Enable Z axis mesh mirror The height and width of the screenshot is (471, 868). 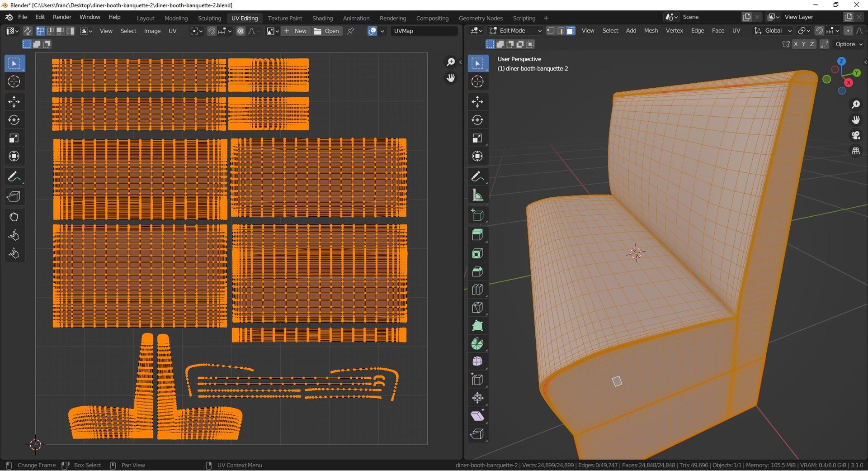pos(812,44)
